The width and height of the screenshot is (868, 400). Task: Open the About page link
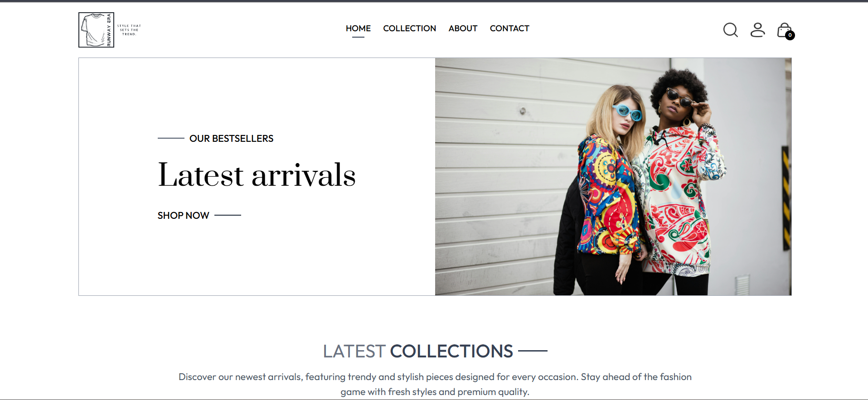click(463, 28)
